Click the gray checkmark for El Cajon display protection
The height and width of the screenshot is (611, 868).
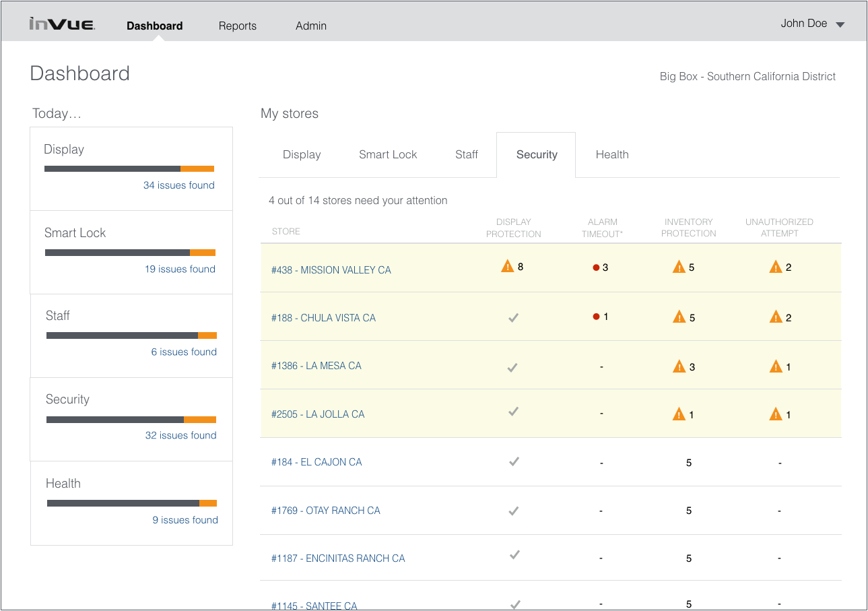click(x=513, y=461)
